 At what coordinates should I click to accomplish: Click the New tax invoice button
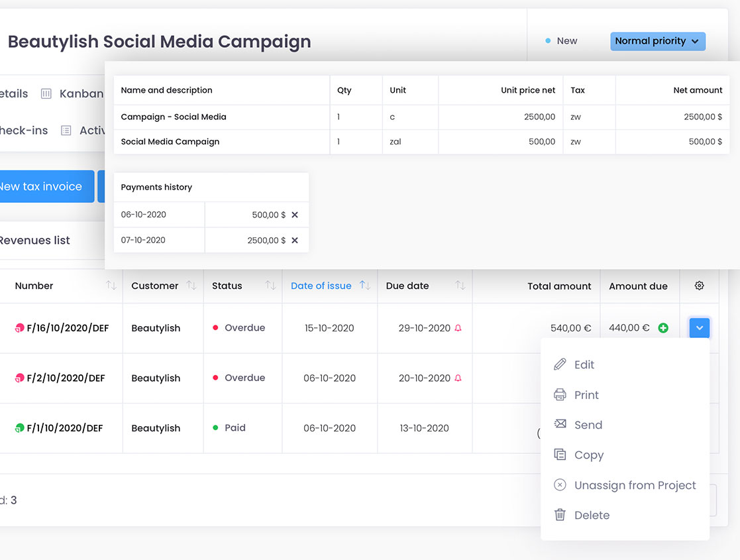coord(47,186)
